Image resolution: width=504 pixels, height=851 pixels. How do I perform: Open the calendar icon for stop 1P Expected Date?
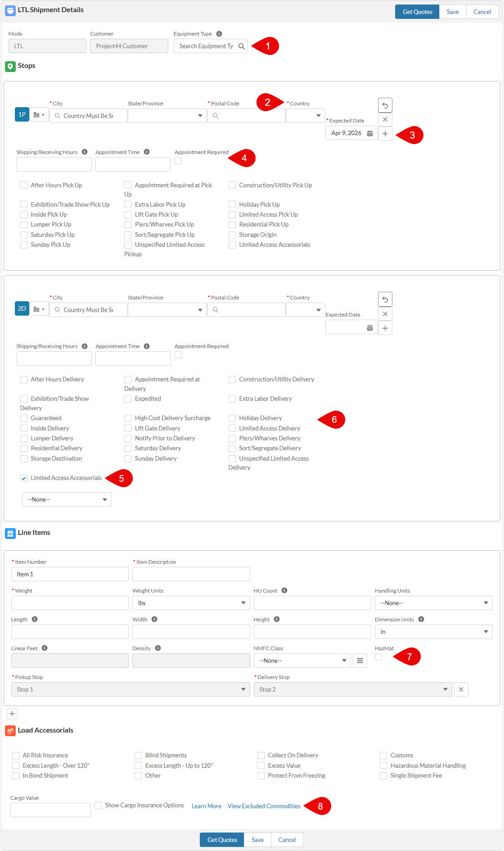pyautogui.click(x=369, y=133)
